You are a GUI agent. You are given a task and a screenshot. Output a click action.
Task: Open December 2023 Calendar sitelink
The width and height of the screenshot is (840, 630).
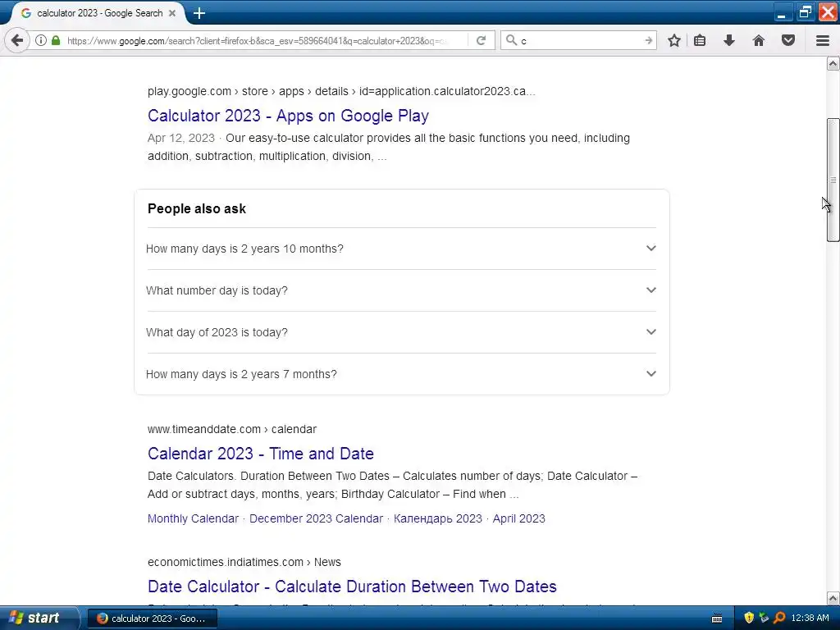pos(316,518)
